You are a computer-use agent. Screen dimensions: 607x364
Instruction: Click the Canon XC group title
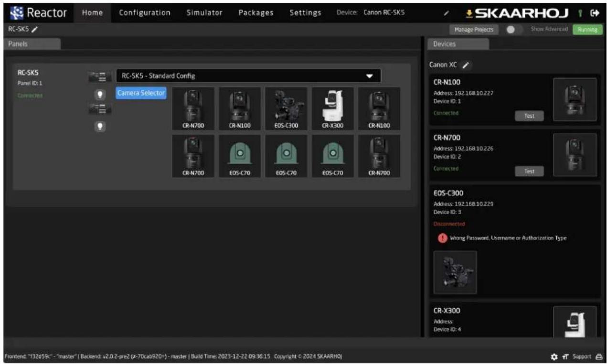coord(443,65)
